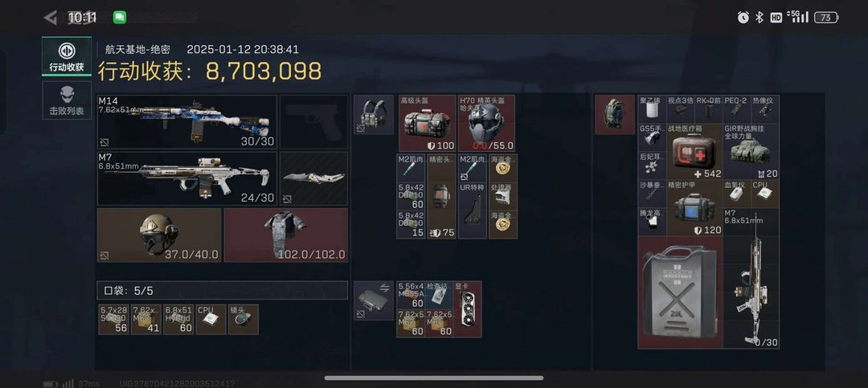
Task: Tap the large fuel canister item
Action: (681, 292)
